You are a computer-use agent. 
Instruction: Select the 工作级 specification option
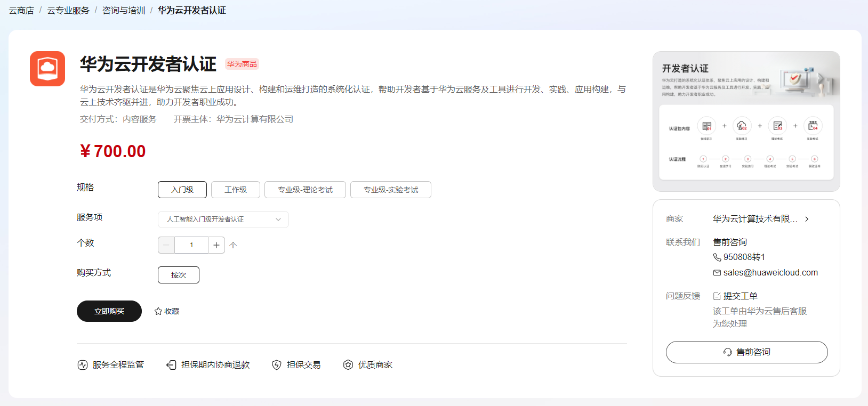click(236, 190)
